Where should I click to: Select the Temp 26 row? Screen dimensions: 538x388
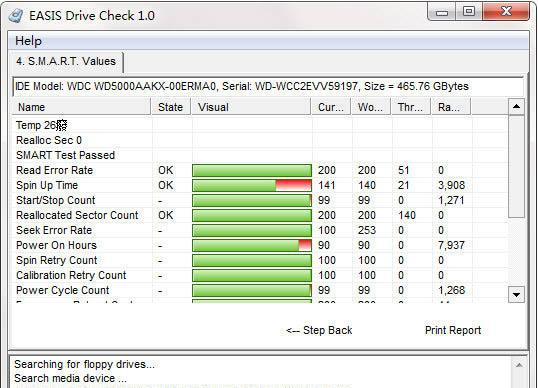[x=260, y=125]
